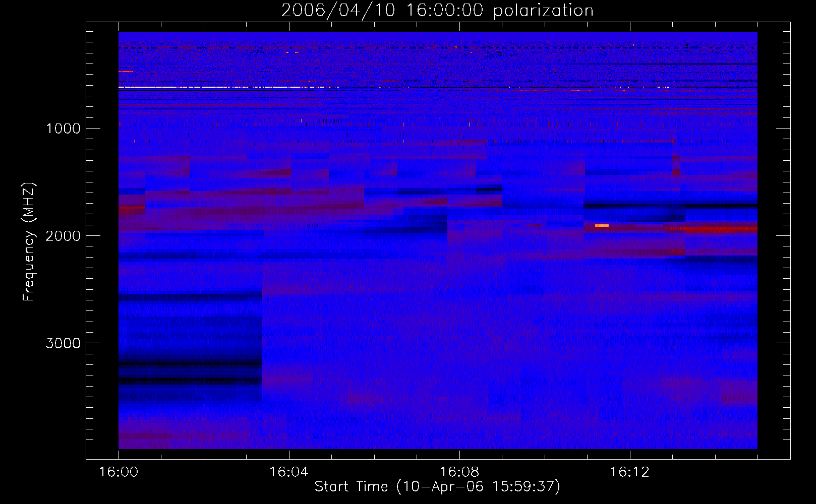Click the bright orange burst near 2000 MHz

pyautogui.click(x=602, y=225)
